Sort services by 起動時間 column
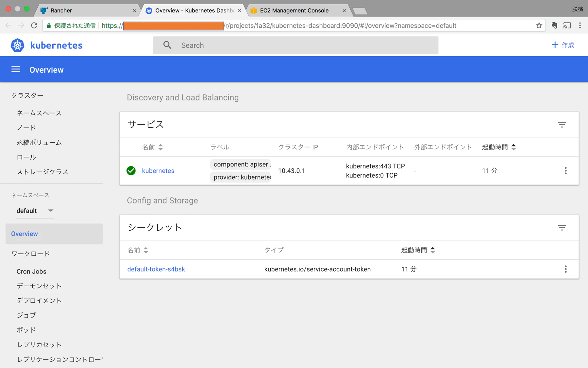588x368 pixels. click(x=499, y=147)
